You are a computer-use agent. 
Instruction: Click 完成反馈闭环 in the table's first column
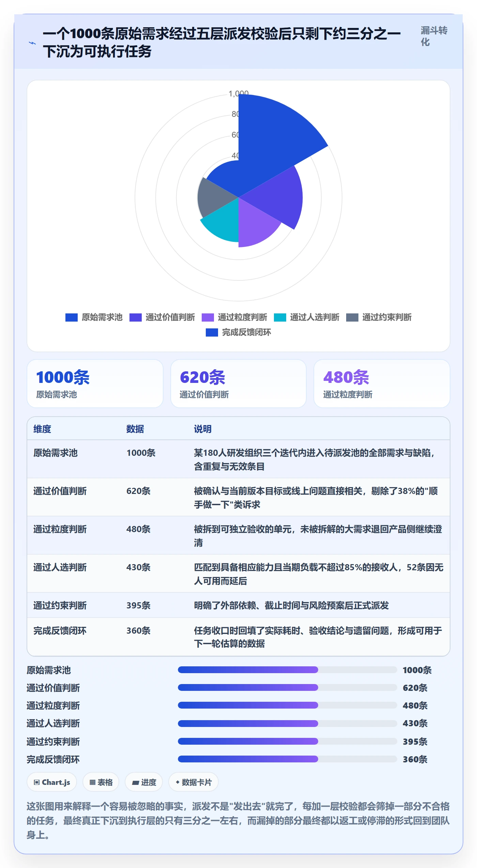[60, 631]
